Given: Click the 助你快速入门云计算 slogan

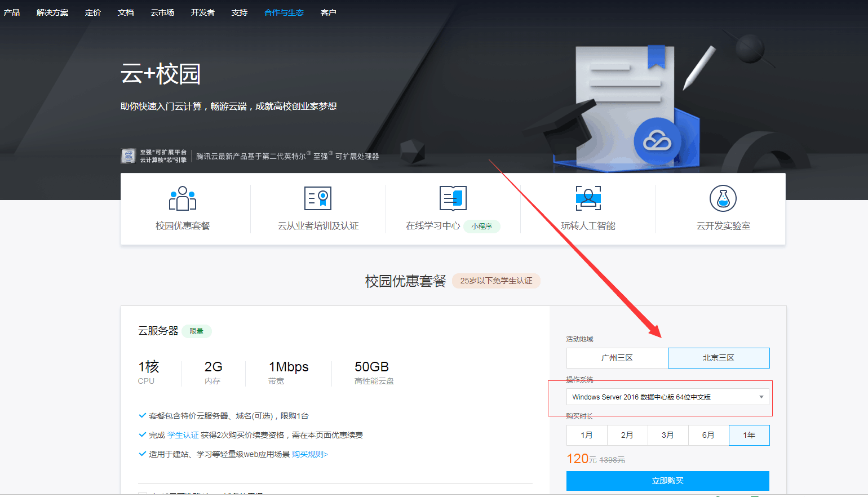Looking at the screenshot, I should pos(228,106).
